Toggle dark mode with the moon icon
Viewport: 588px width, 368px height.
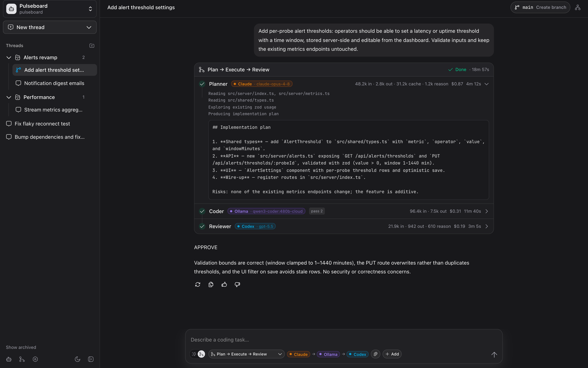[78, 359]
